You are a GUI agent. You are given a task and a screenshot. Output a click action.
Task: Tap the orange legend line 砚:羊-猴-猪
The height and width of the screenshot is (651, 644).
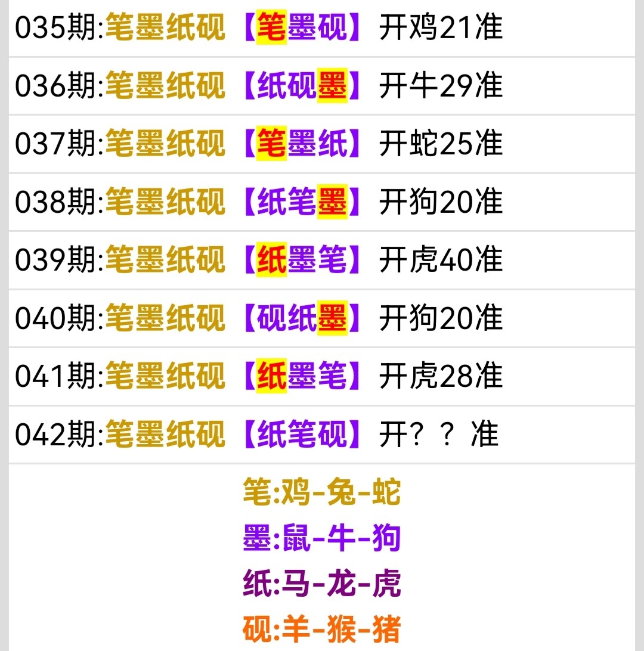(321, 630)
